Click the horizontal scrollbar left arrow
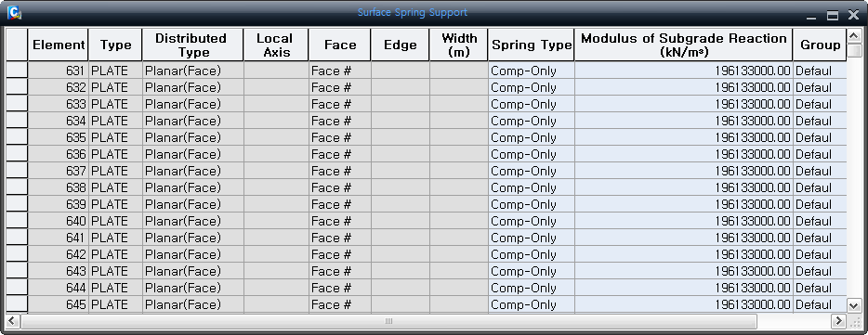The image size is (868, 335). click(x=13, y=321)
